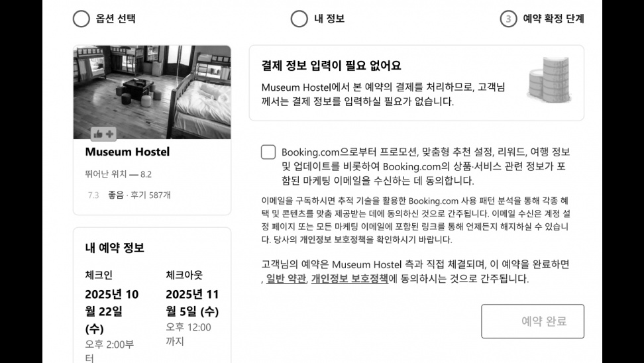Screen dimensions: 644x363
Task: Click the check-out date 2025년 11월 5일
Action: click(192, 303)
